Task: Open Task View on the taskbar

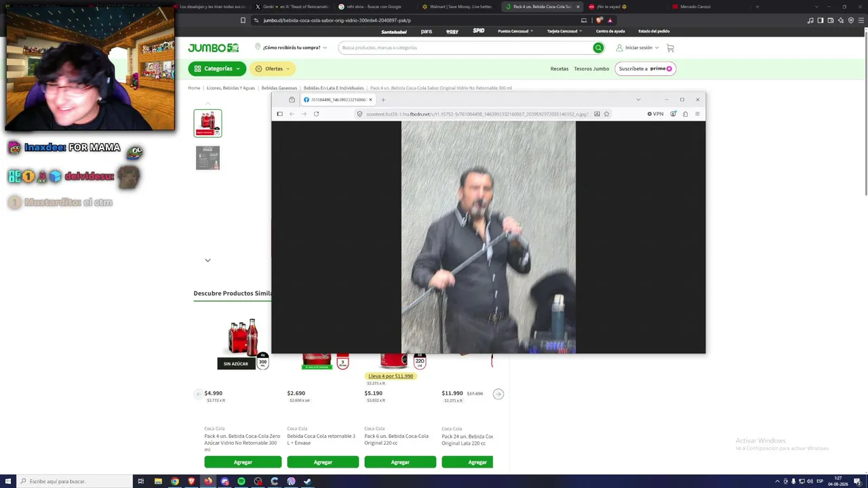Action: tap(141, 481)
